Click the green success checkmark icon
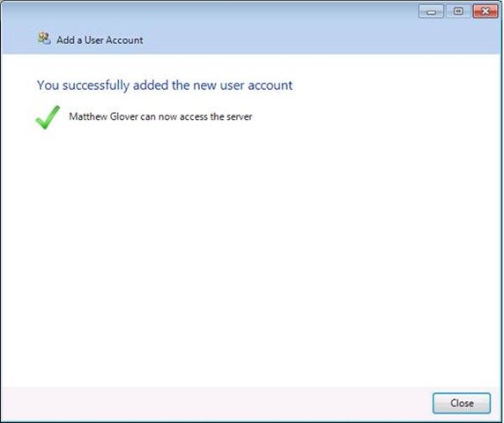The height and width of the screenshot is (423, 504). pyautogui.click(x=48, y=117)
